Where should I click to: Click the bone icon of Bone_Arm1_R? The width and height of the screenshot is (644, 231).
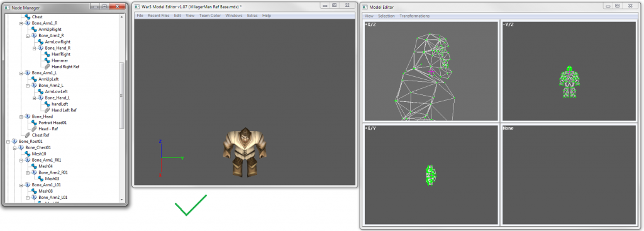tap(28, 23)
